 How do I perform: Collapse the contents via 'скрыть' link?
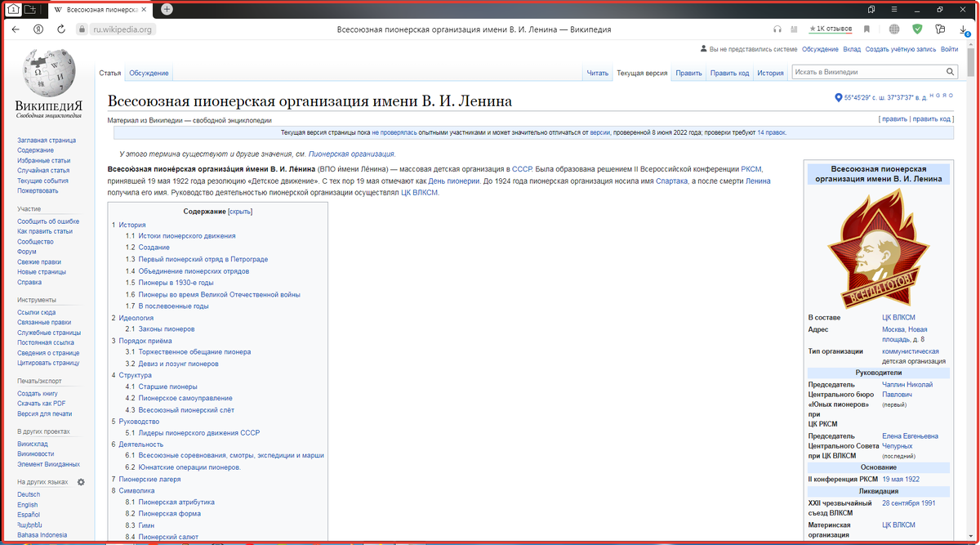(240, 212)
